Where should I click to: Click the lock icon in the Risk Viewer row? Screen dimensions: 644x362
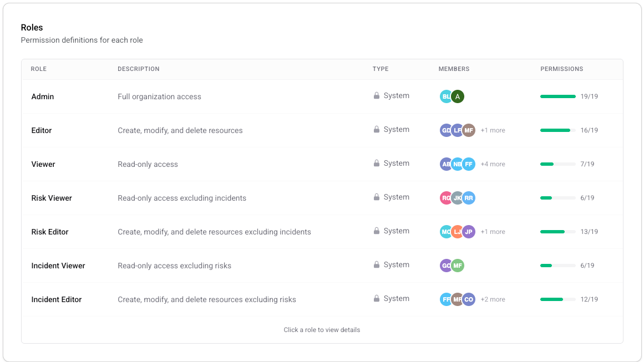pos(376,197)
